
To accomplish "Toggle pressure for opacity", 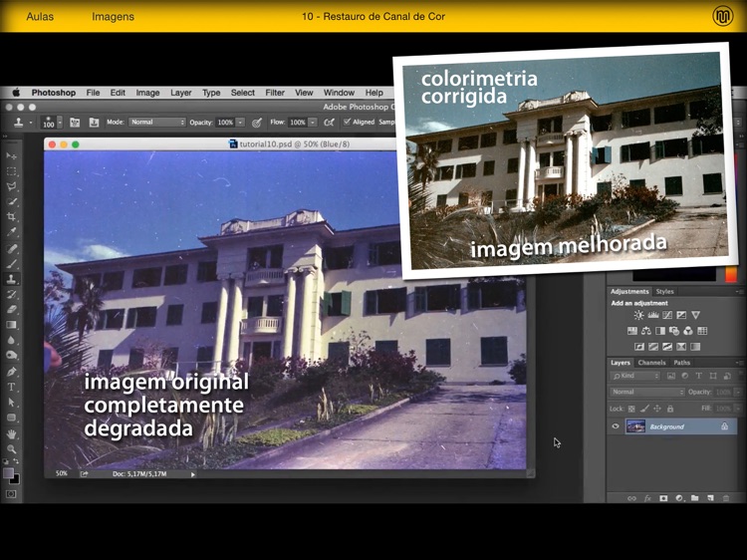I will pos(256,123).
